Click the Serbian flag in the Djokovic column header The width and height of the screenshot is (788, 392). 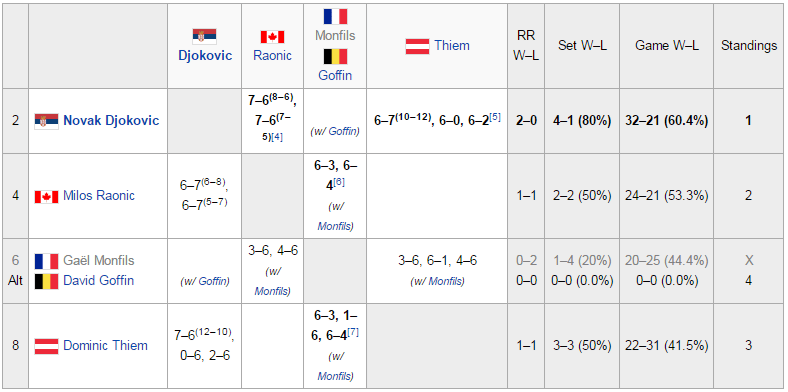pos(204,37)
